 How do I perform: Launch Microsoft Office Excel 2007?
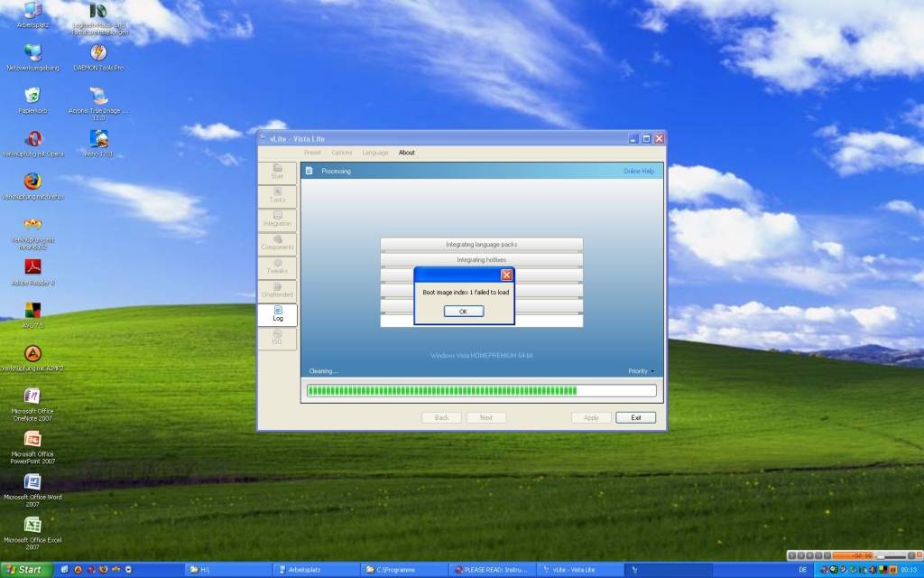pyautogui.click(x=32, y=533)
